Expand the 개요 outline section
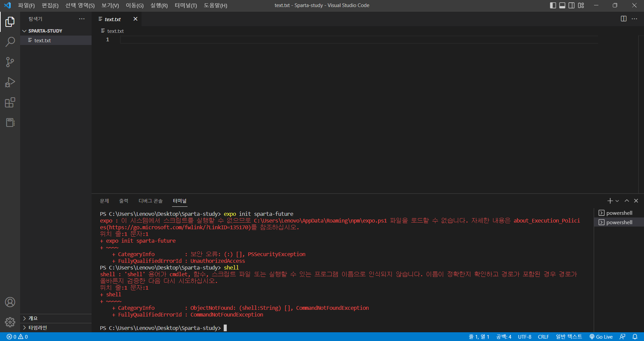The width and height of the screenshot is (644, 341). 56,318
